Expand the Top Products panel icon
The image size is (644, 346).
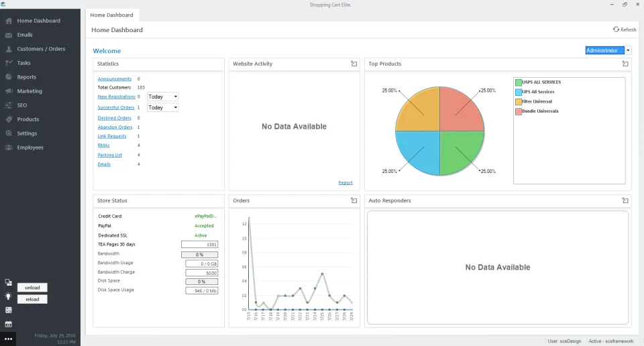click(x=625, y=64)
